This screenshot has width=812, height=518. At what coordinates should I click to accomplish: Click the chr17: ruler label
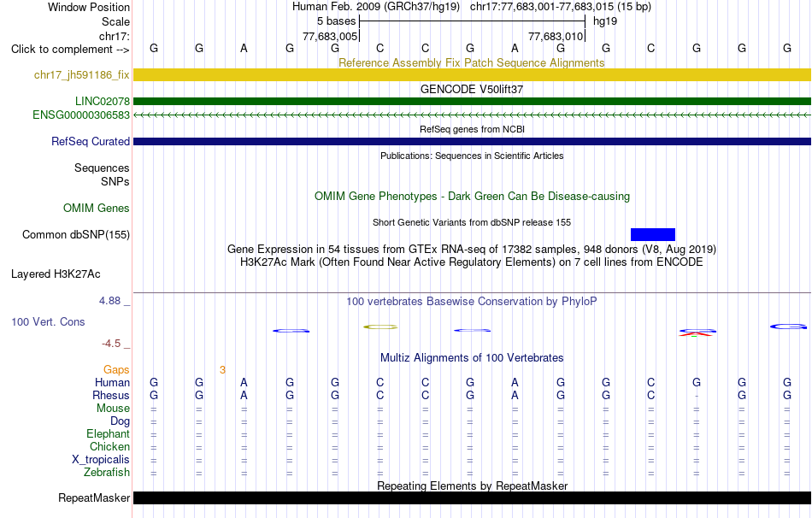coord(114,36)
